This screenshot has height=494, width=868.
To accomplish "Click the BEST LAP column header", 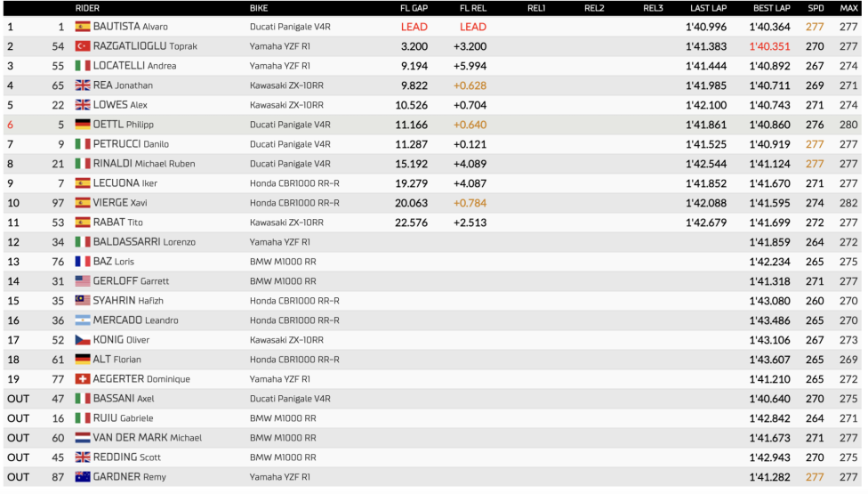I will pyautogui.click(x=772, y=8).
